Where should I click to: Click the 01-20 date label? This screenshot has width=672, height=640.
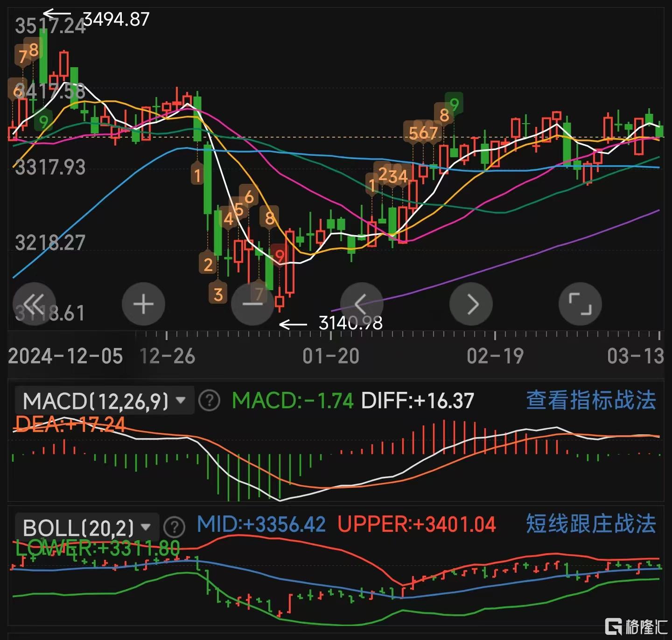point(331,356)
